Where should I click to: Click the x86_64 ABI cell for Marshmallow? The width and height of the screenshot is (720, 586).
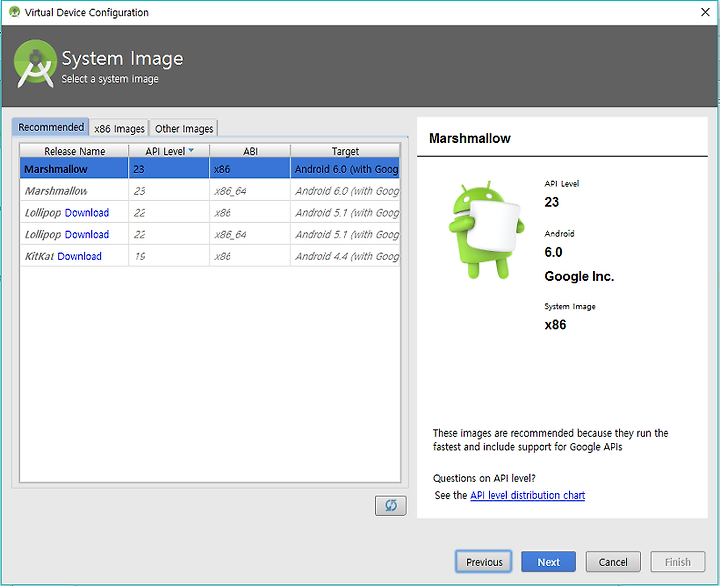click(x=250, y=191)
